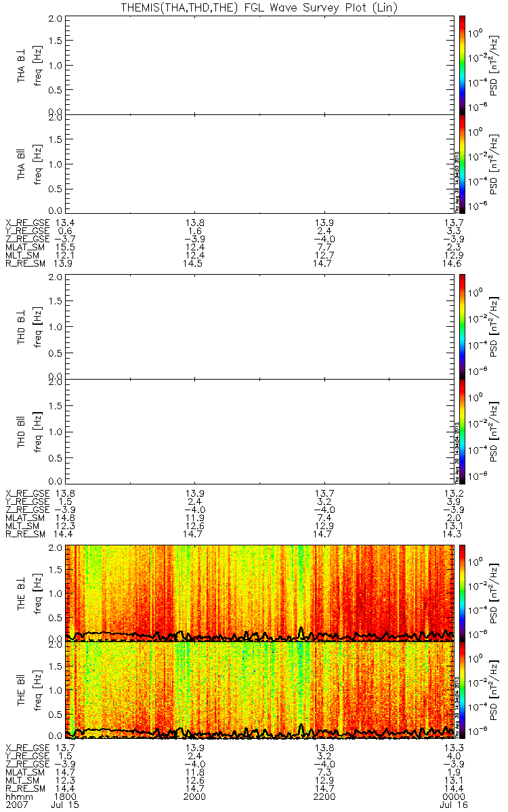Click the 'PSD [nT²/Hz]' label beside THA B⊥ color bar
Image resolution: width=508 pixels, height=812 pixels.
coord(495,64)
